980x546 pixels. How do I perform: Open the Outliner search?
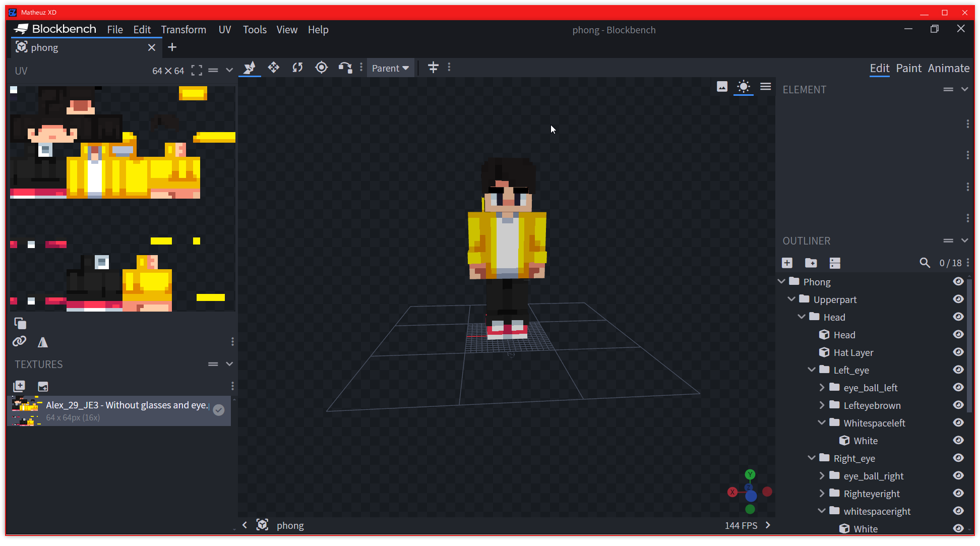click(925, 263)
